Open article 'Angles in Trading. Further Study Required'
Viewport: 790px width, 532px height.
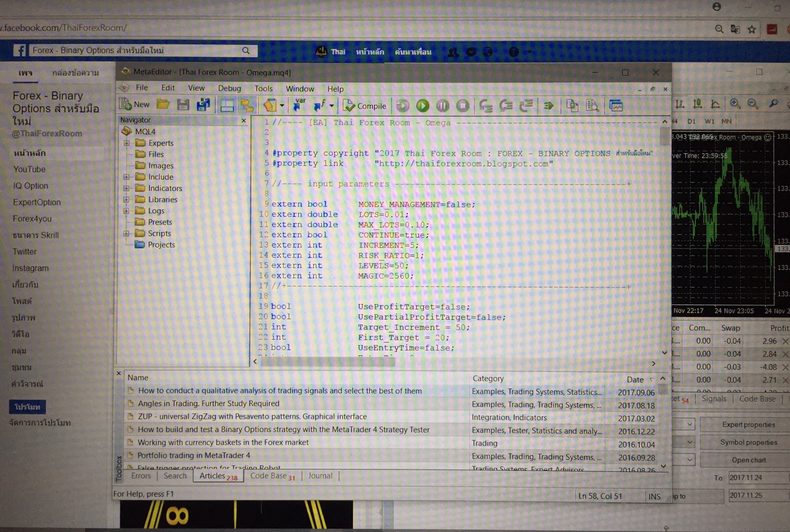pos(208,404)
